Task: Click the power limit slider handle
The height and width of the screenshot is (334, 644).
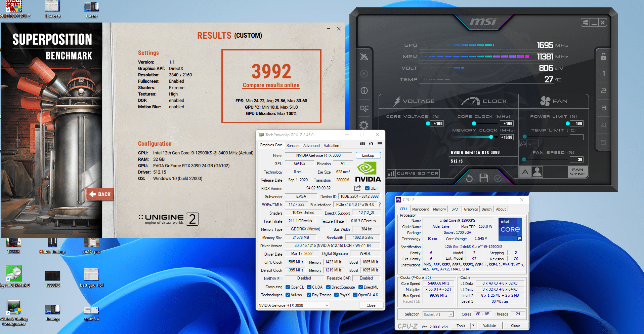Action: 567,123
